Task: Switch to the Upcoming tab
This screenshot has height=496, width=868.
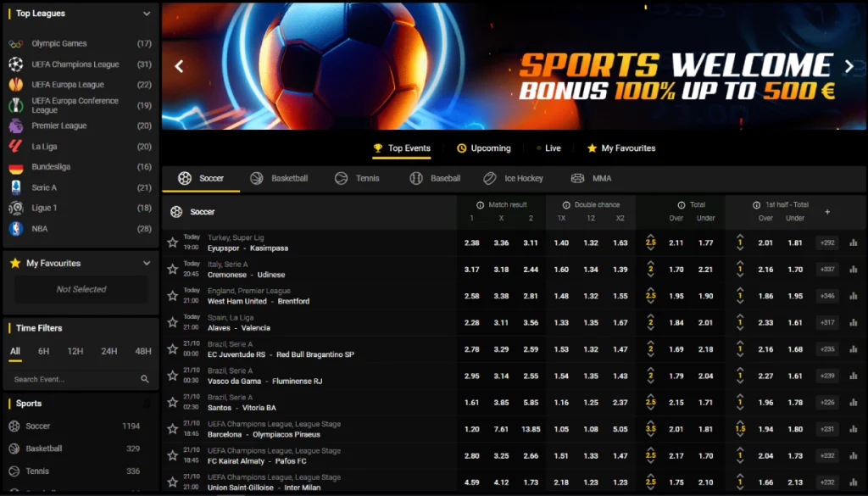Action: click(484, 148)
